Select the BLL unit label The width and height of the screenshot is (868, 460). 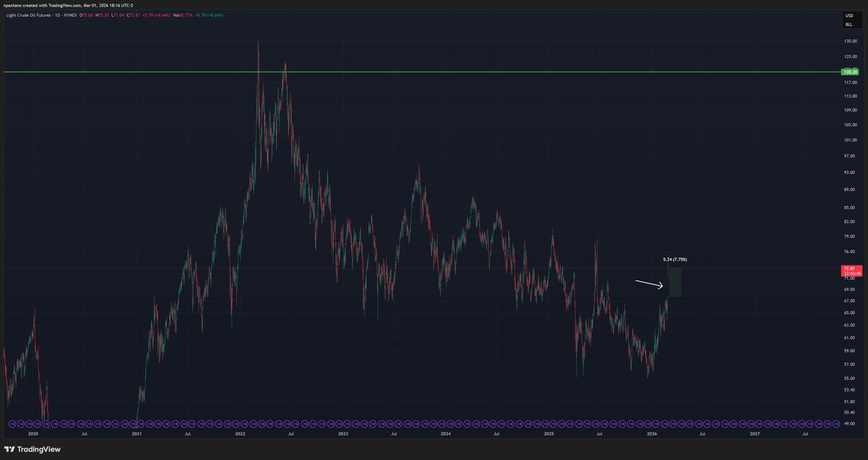click(848, 24)
